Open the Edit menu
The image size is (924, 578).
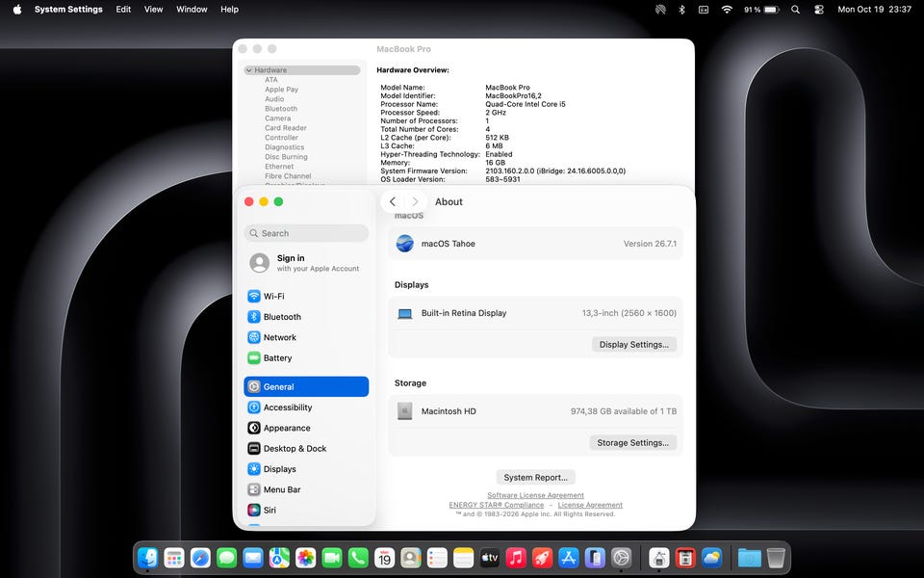(x=123, y=10)
